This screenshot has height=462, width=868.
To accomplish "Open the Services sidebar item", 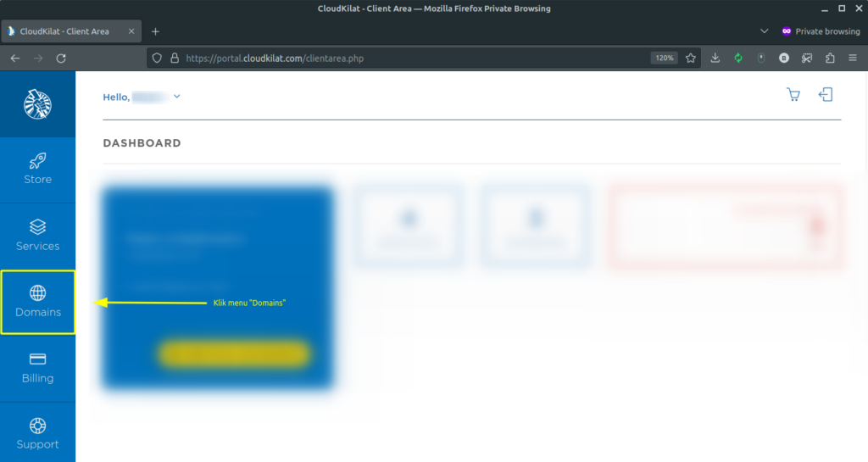I will pyautogui.click(x=37, y=235).
